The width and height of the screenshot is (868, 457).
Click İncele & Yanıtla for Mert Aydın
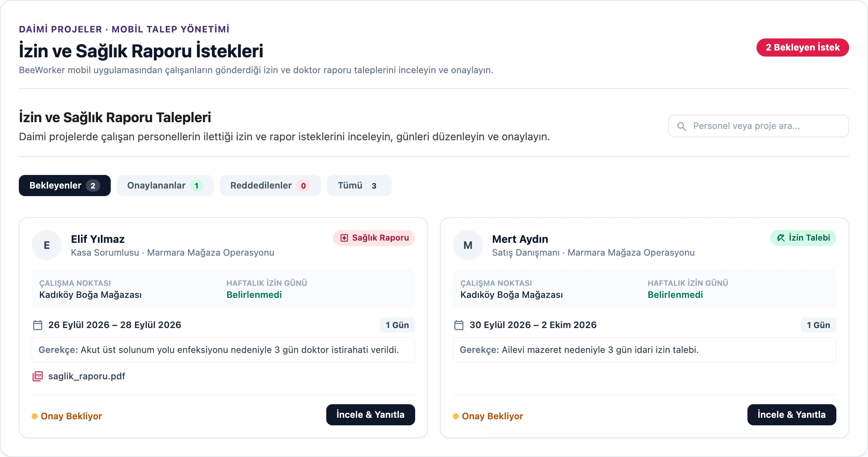[792, 415]
